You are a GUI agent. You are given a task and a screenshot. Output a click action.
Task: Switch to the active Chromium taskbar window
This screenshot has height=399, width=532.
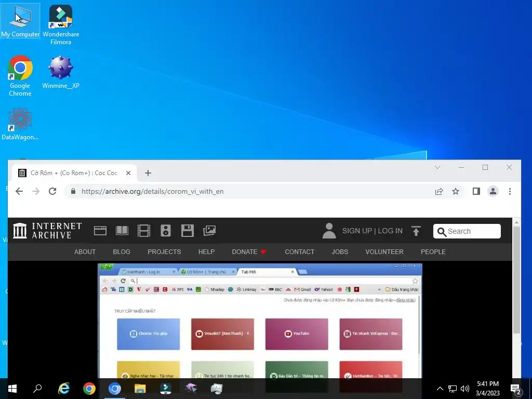tap(115, 389)
